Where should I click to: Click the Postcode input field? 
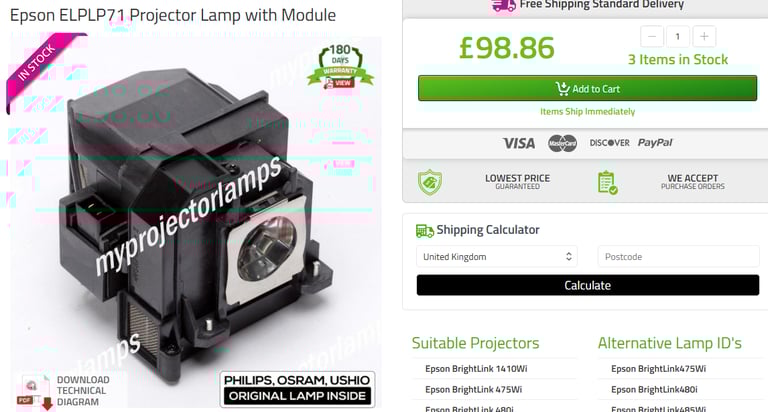tap(678, 257)
